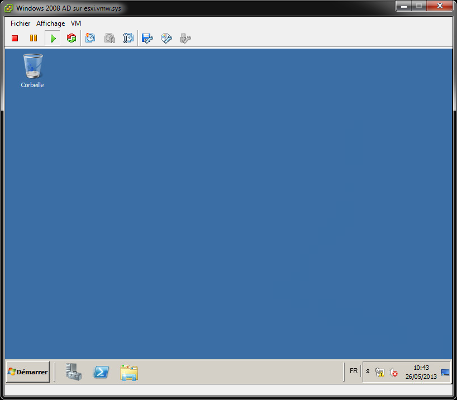The width and height of the screenshot is (457, 400).
Task: Close the VM console window
Action: (x=440, y=6)
